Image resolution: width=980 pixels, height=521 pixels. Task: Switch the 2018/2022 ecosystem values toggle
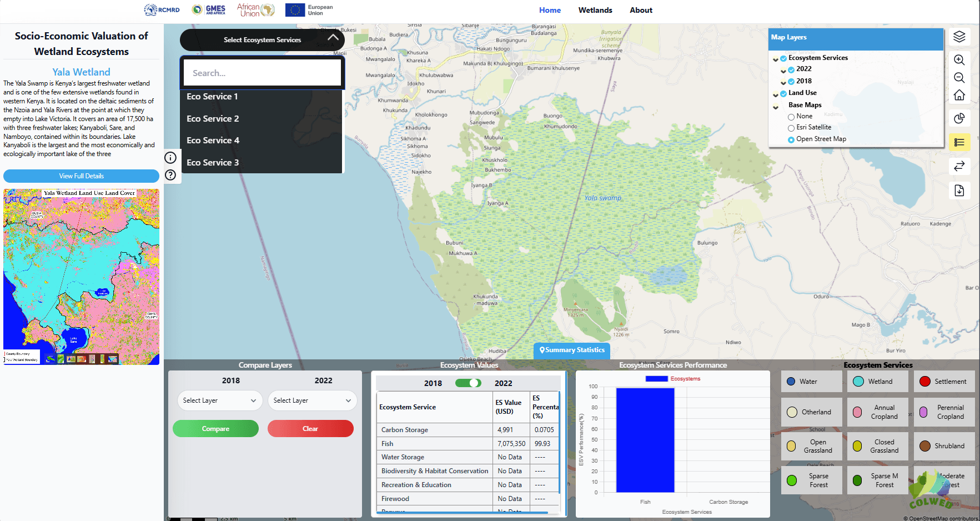pos(468,383)
